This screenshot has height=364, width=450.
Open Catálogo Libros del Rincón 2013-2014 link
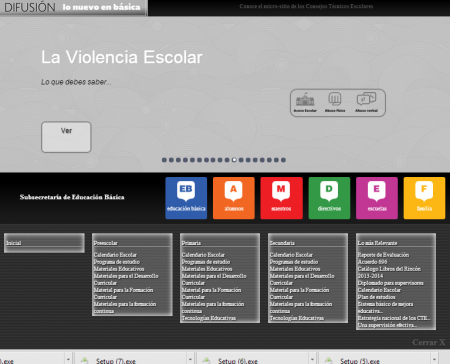click(x=389, y=272)
